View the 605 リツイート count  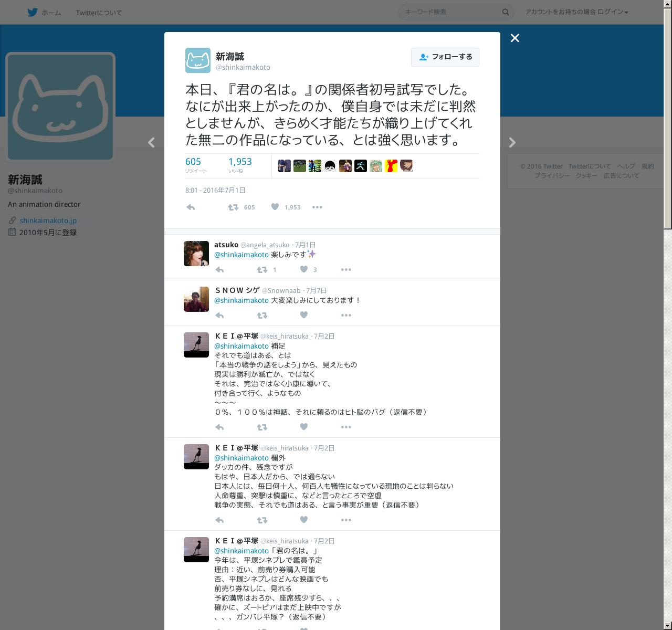pyautogui.click(x=196, y=165)
